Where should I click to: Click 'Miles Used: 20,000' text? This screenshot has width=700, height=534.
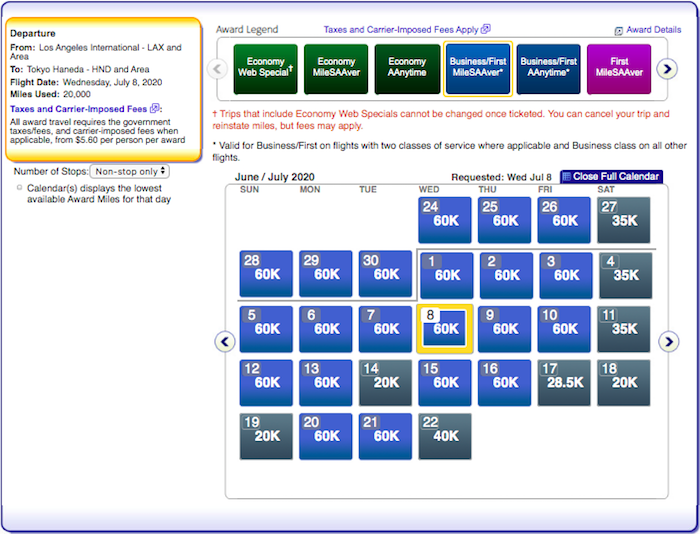[x=50, y=94]
